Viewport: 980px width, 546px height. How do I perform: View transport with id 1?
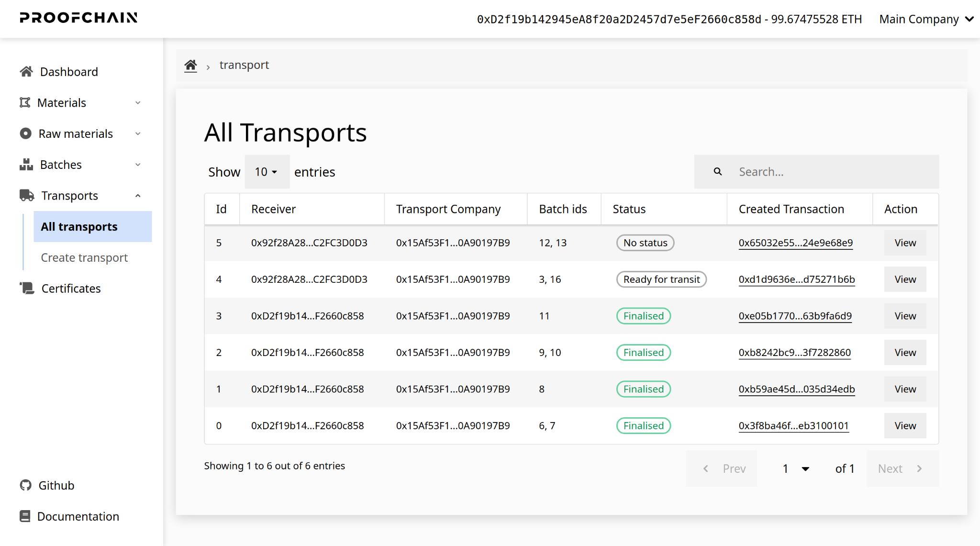pos(905,389)
